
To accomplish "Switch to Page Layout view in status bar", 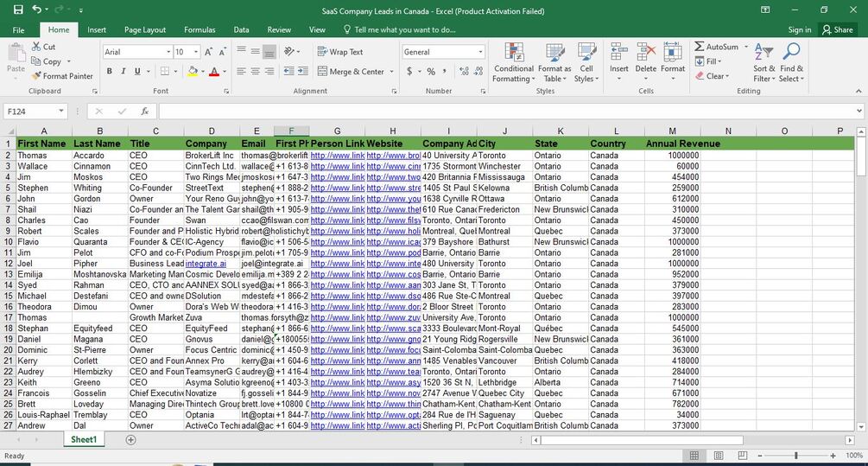I will (x=719, y=456).
